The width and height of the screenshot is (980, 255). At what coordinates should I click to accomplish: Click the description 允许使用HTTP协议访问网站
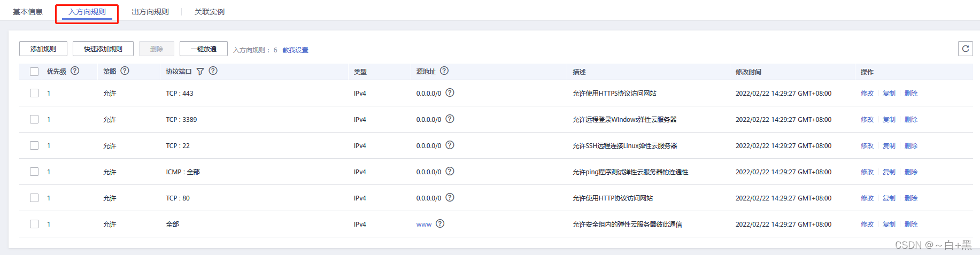613,198
